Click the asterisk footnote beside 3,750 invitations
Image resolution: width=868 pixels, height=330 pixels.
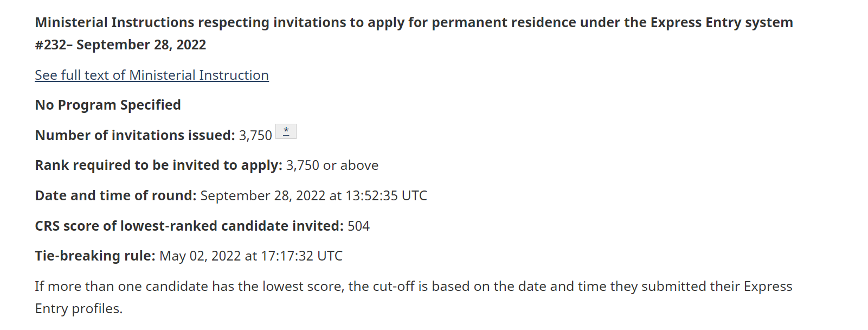[x=286, y=131]
